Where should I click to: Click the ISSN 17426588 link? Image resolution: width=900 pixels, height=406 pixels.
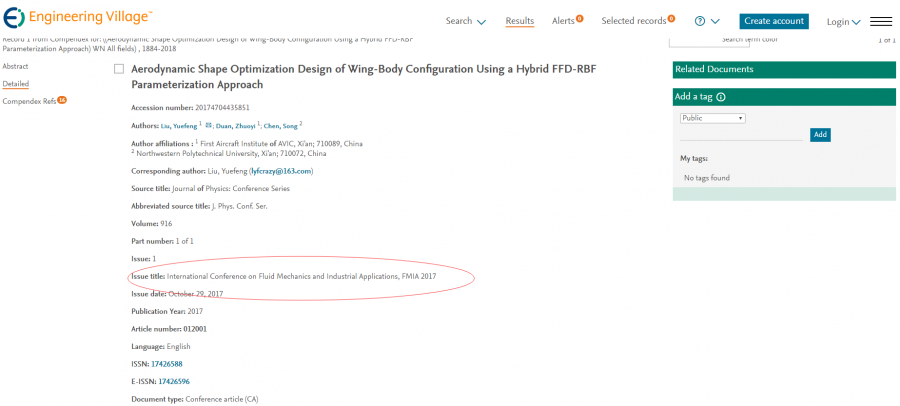click(166, 364)
